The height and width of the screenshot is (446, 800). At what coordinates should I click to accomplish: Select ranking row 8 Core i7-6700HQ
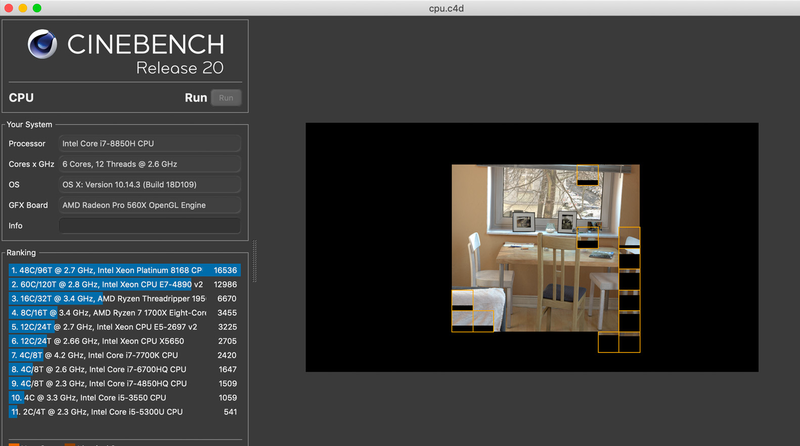pyautogui.click(x=124, y=369)
